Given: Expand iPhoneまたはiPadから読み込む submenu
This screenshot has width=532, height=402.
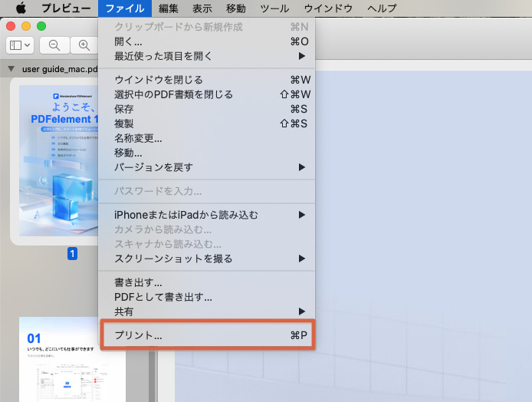Looking at the screenshot, I should [207, 215].
